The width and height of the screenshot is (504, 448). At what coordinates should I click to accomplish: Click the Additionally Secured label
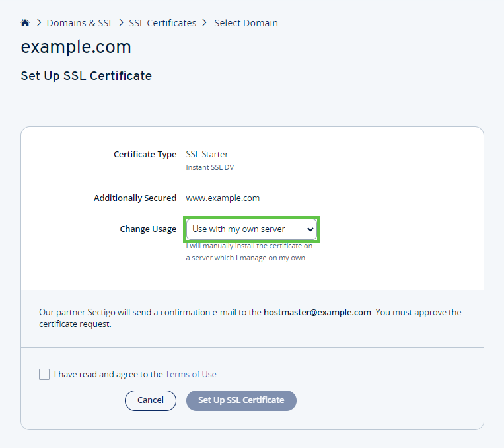click(x=135, y=198)
